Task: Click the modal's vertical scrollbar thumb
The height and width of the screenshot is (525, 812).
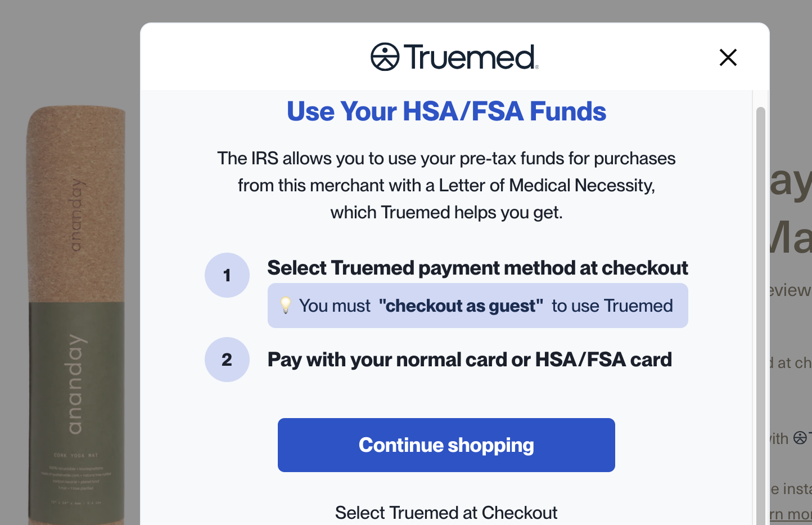Action: (x=761, y=315)
